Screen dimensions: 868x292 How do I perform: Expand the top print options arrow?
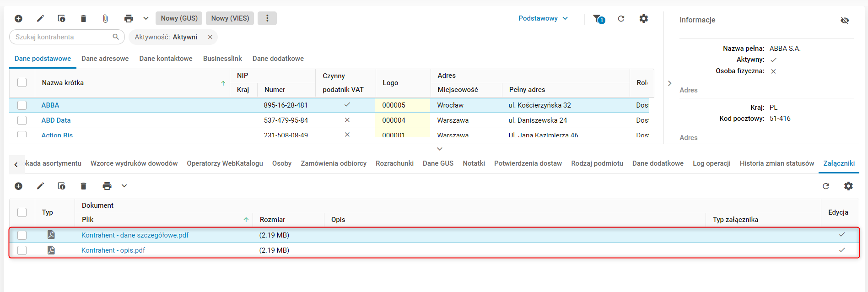click(146, 18)
